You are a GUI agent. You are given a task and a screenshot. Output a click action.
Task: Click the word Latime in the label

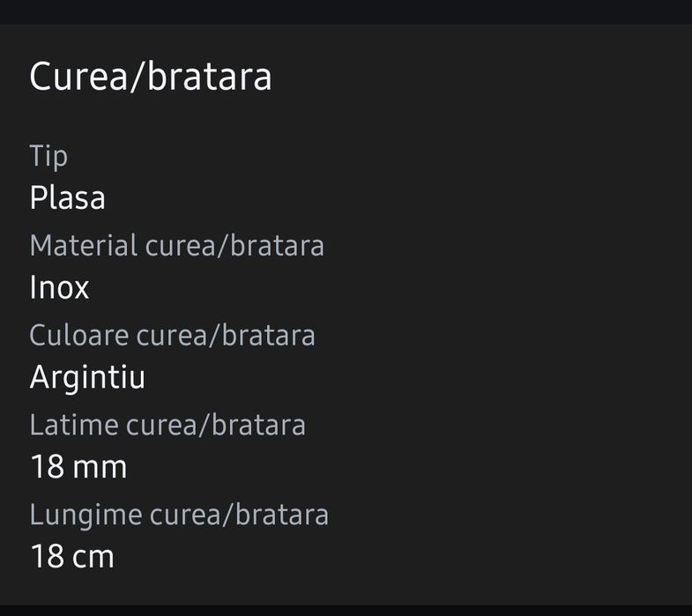[74, 425]
